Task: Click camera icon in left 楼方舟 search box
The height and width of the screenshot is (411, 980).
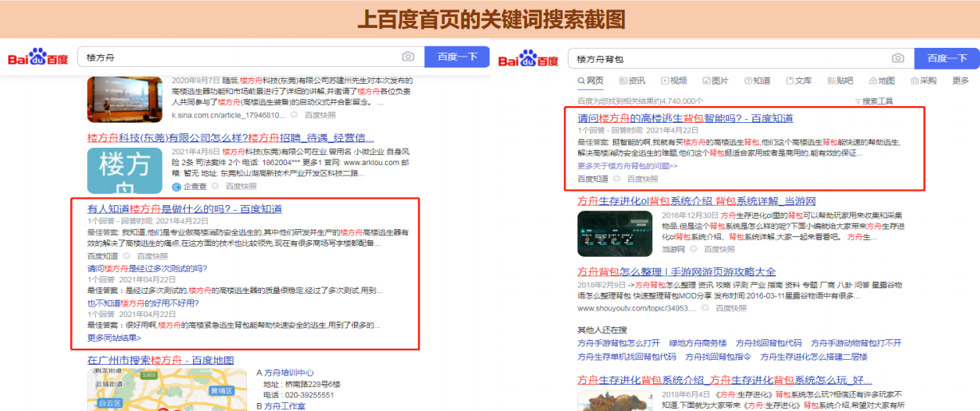Action: pyautogui.click(x=408, y=57)
